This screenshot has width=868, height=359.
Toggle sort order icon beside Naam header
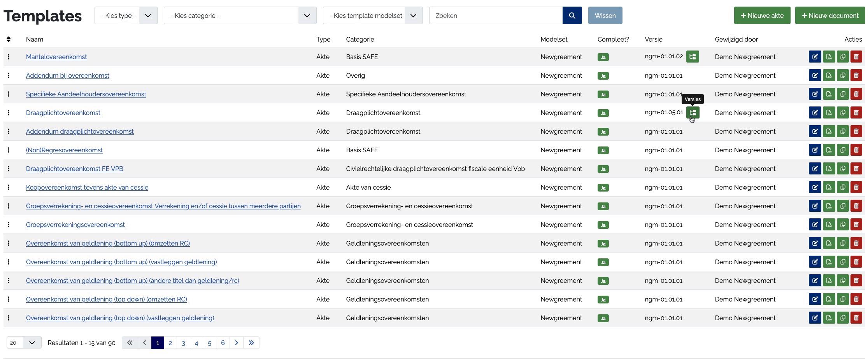click(9, 39)
